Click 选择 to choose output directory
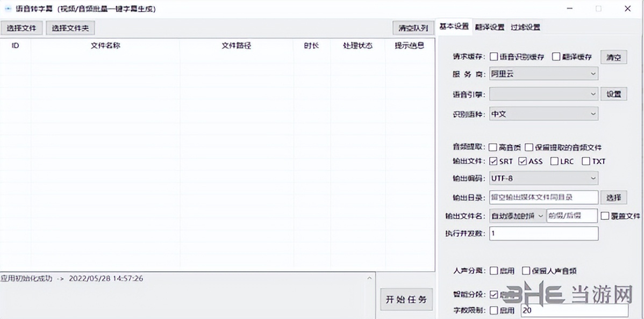 [613, 197]
